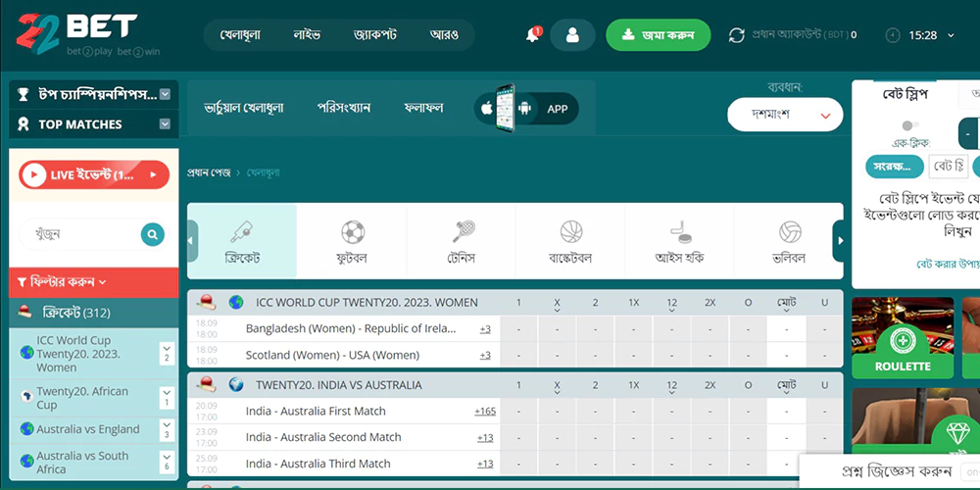980x490 pixels.
Task: Click the cricket ball icon in the sidebar
Action: pyautogui.click(x=25, y=312)
